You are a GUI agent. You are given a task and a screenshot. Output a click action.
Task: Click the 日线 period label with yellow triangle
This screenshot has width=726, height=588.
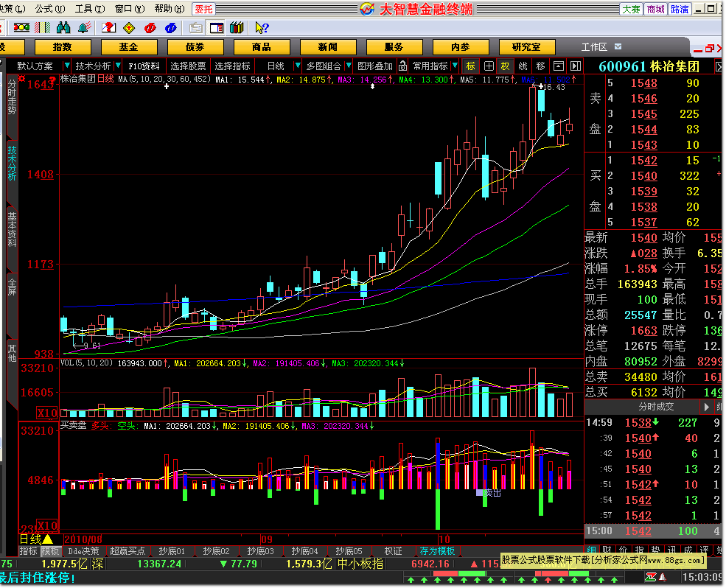[36, 539]
